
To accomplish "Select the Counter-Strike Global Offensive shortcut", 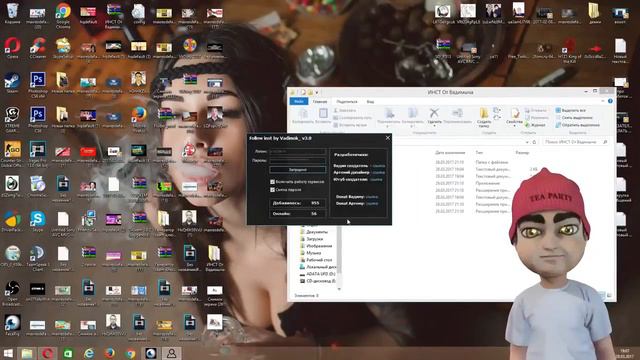I will (x=12, y=154).
